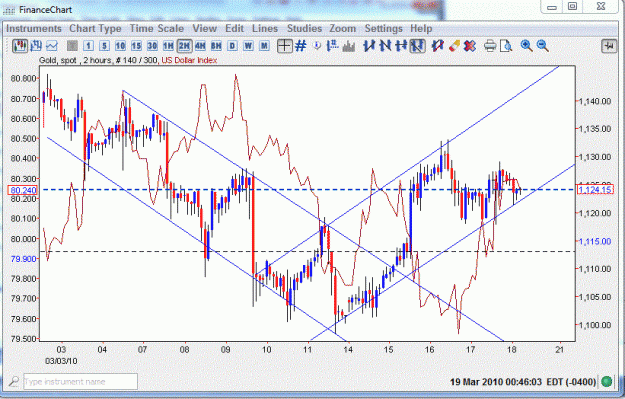Screen dimensions: 625x399
Task: Open the Instruments menu
Action: (x=34, y=29)
